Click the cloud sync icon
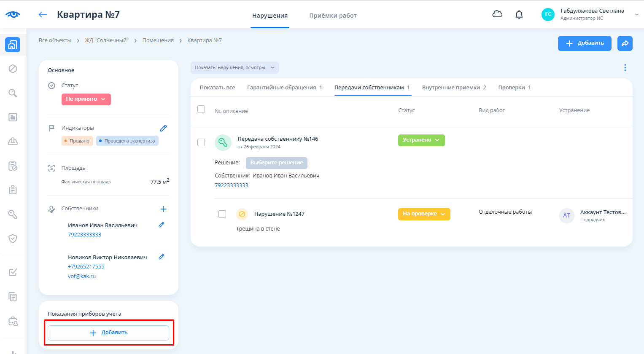 tap(497, 14)
